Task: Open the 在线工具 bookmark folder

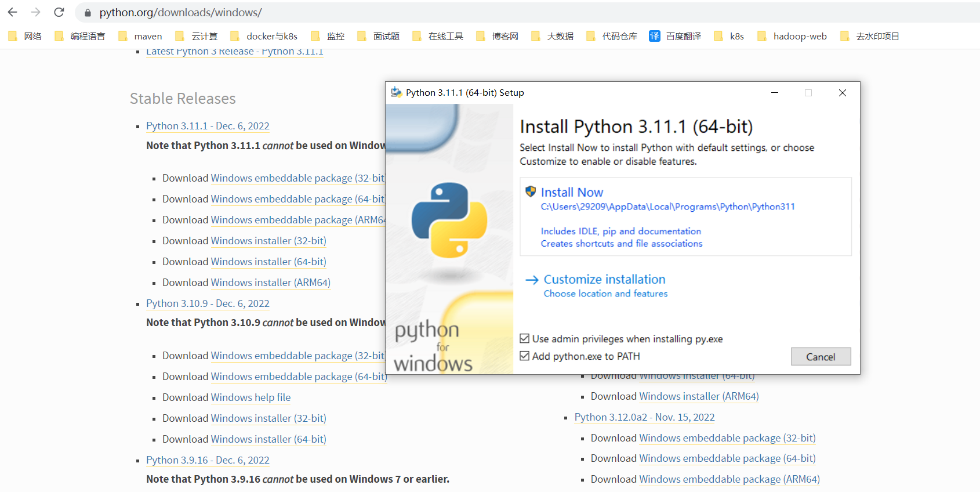Action: 438,36
